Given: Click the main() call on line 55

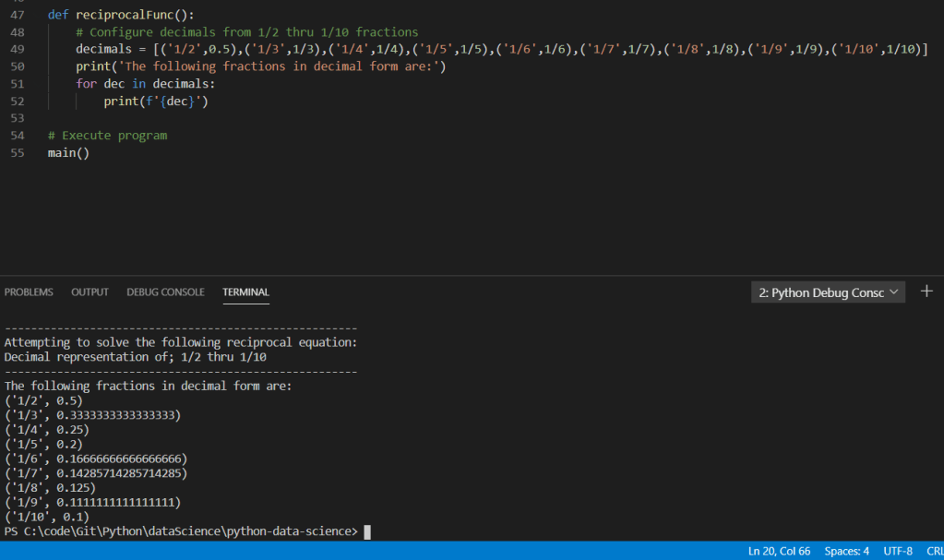Looking at the screenshot, I should click(x=68, y=152).
